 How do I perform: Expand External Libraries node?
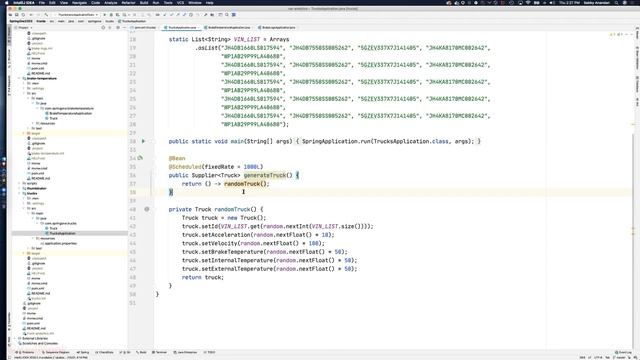(15, 338)
